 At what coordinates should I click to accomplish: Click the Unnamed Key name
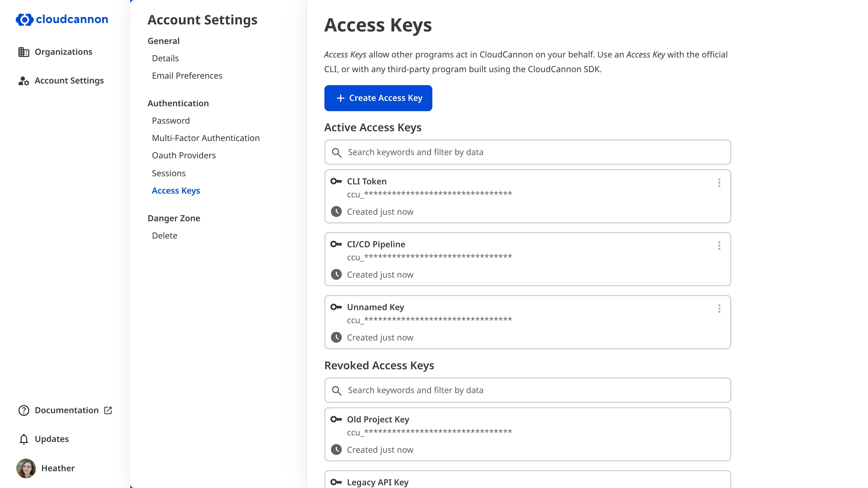[375, 307]
